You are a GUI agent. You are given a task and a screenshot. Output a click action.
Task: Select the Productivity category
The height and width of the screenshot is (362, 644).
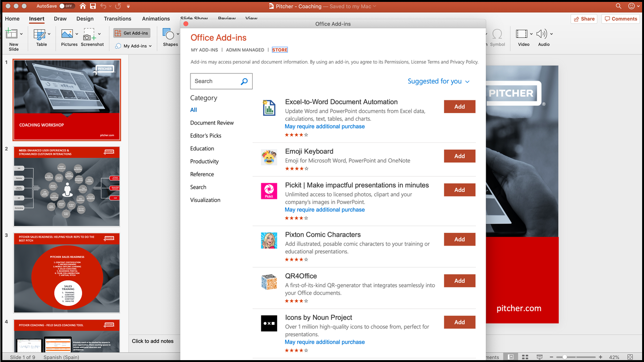[204, 161]
